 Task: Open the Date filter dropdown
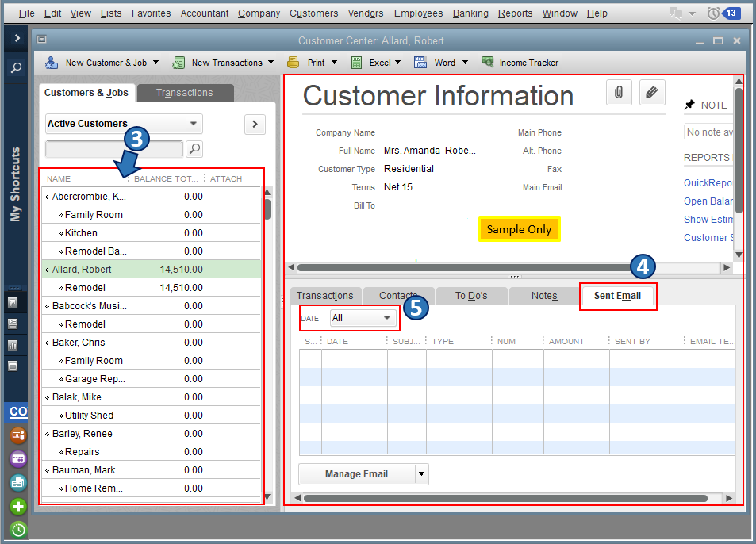pos(363,318)
